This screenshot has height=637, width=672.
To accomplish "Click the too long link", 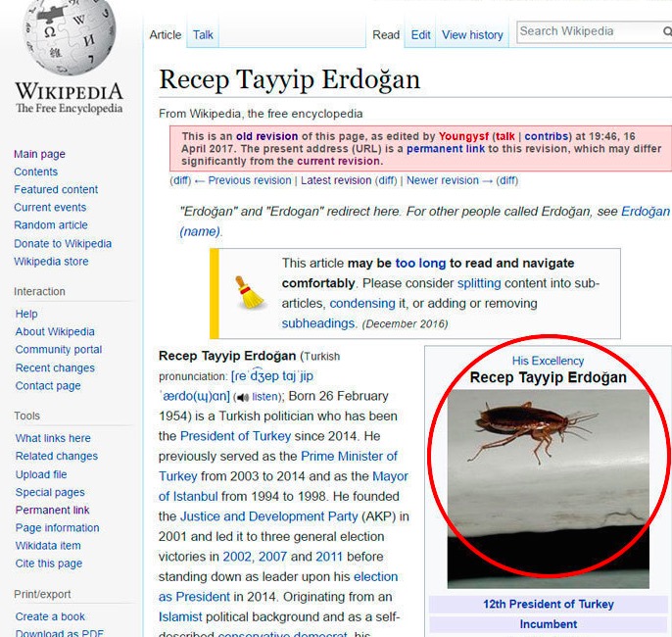I will click(x=420, y=264).
